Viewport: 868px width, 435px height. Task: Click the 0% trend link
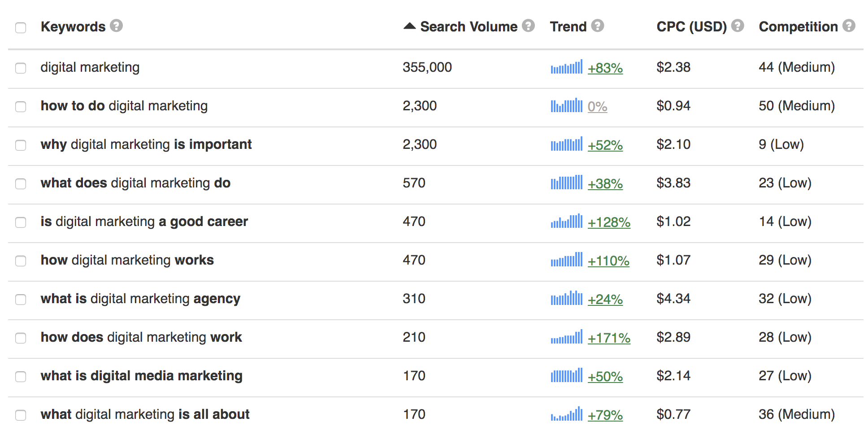(597, 107)
